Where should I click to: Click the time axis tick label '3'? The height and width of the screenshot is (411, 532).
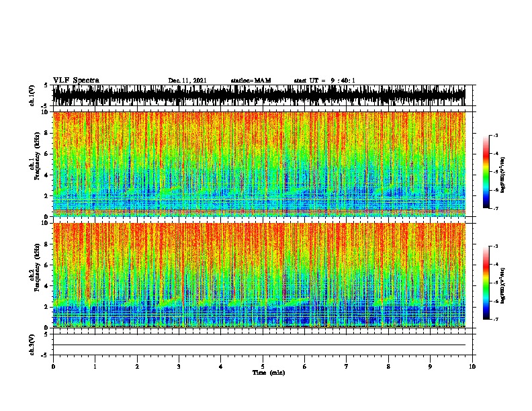click(x=179, y=367)
